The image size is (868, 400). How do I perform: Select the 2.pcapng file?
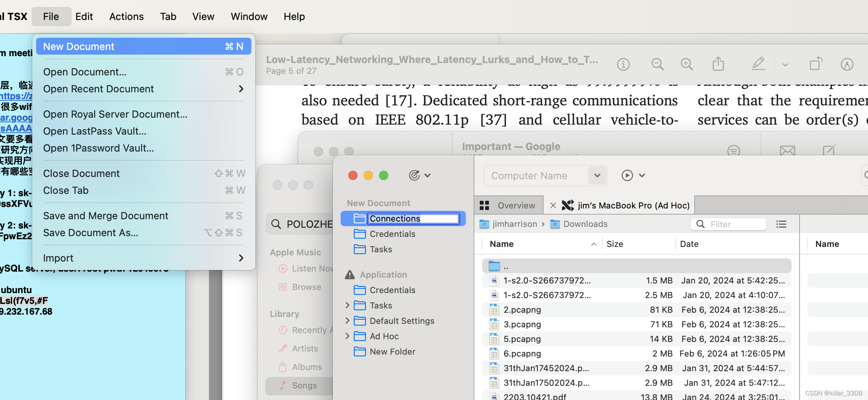637,310
